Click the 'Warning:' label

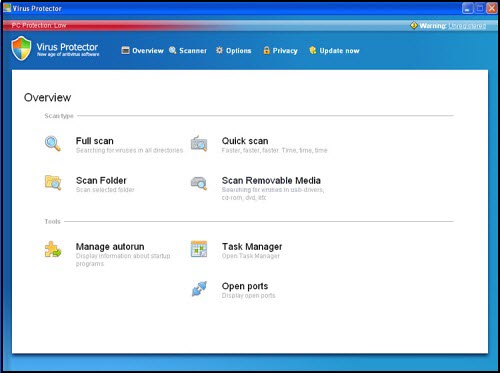433,26
